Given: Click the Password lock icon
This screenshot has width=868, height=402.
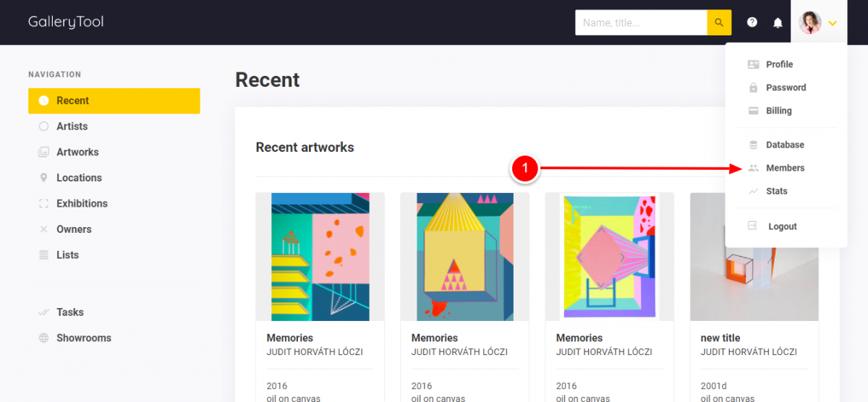Looking at the screenshot, I should coord(753,87).
